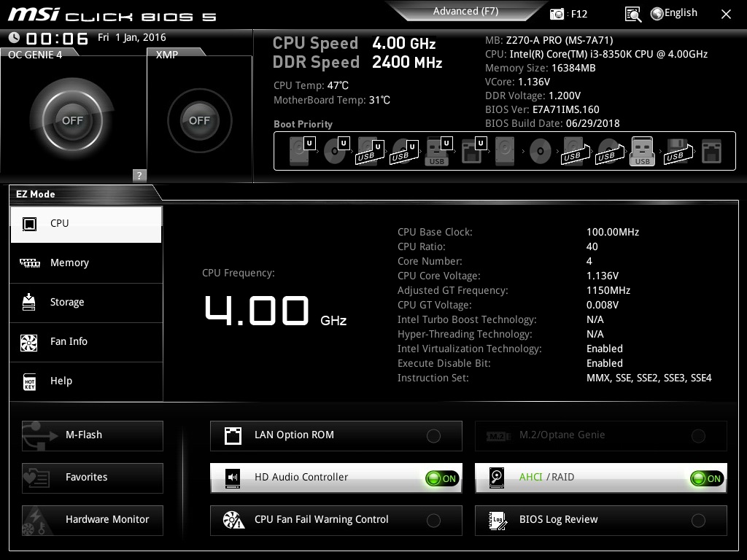The image size is (747, 560).
Task: Open the Storage section
Action: point(86,303)
